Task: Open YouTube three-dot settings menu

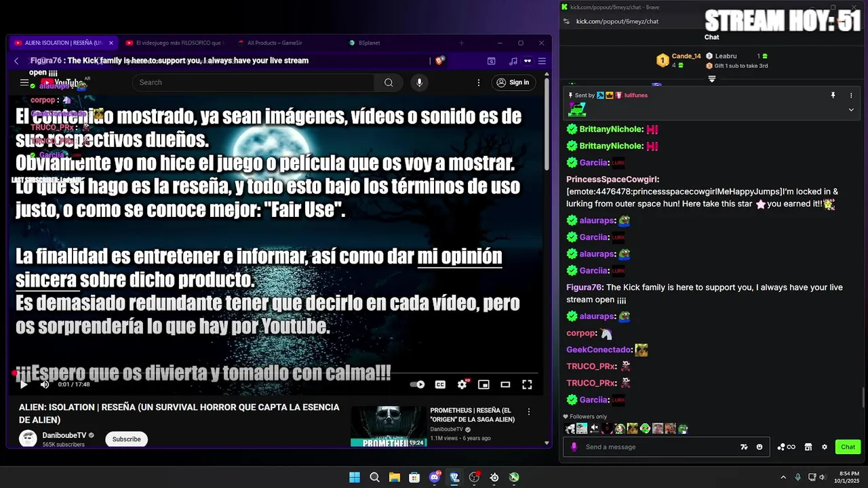Action: [x=479, y=82]
